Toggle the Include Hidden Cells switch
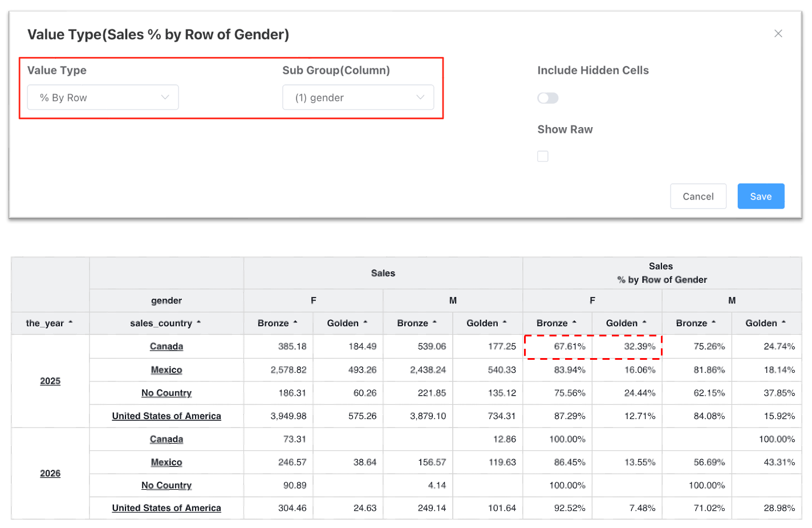 tap(547, 98)
